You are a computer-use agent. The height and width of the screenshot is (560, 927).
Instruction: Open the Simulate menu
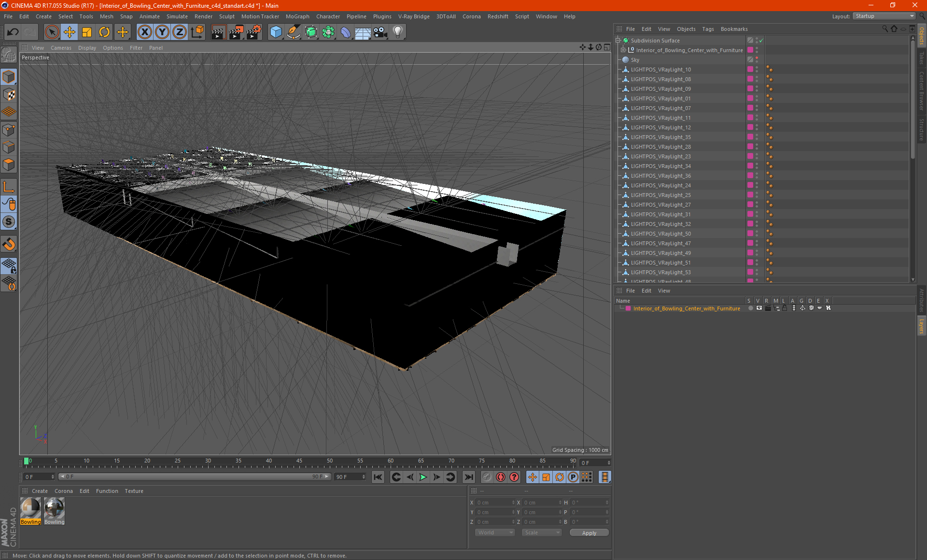177,16
